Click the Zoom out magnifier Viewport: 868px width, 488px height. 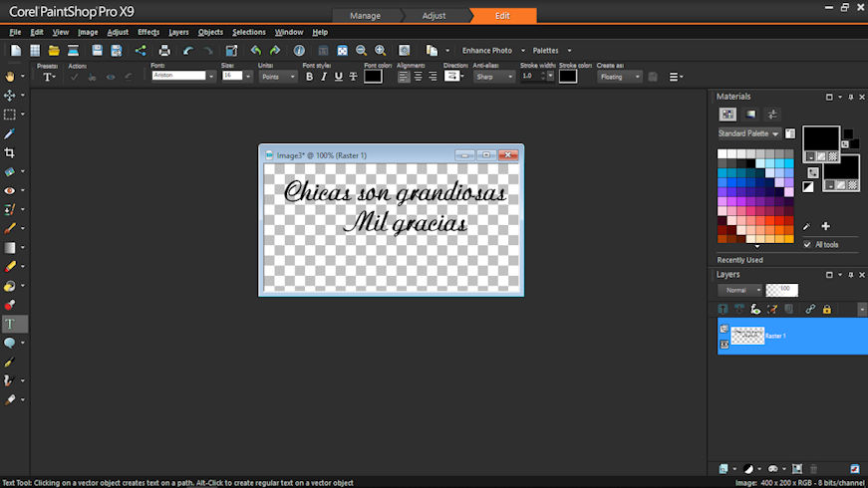(361, 51)
